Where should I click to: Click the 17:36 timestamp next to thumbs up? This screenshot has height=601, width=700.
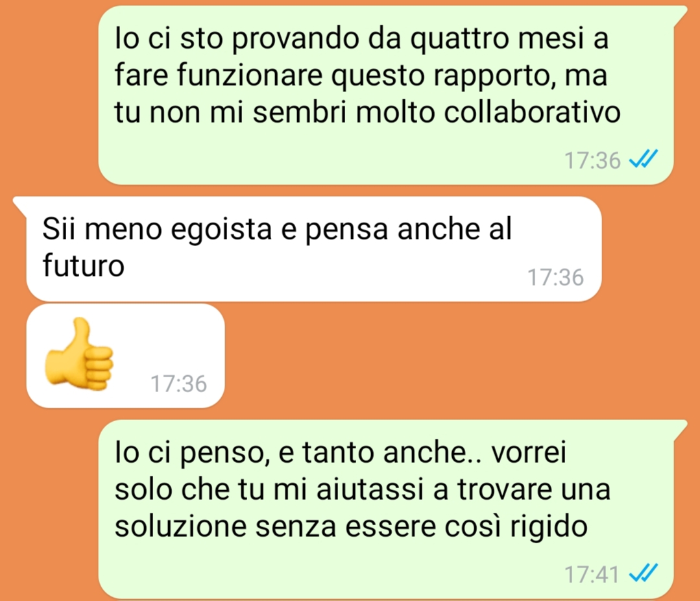coord(178,384)
